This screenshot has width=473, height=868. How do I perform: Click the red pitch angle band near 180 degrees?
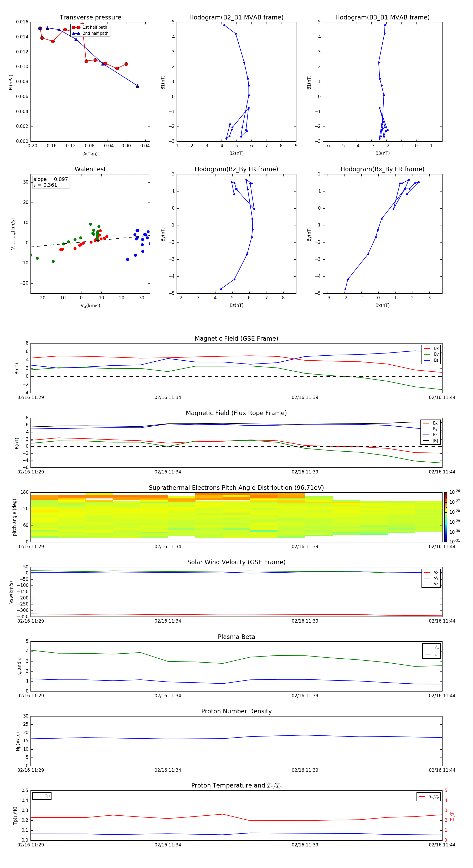tap(250, 496)
